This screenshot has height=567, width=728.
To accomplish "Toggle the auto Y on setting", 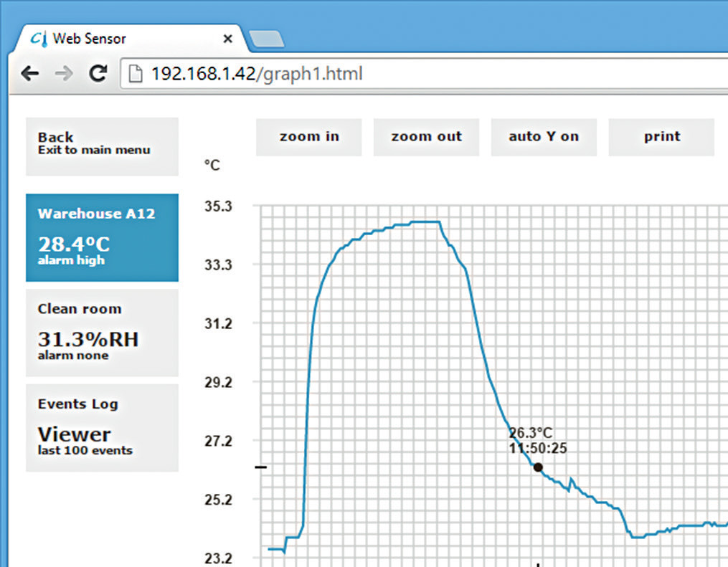I will tap(544, 137).
